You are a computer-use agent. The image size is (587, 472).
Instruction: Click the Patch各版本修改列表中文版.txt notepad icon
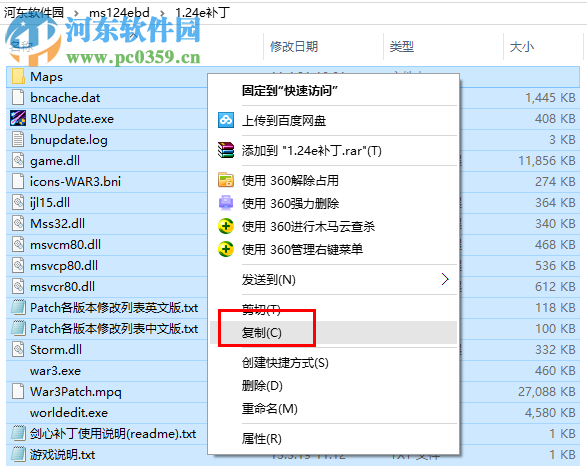tap(18, 328)
